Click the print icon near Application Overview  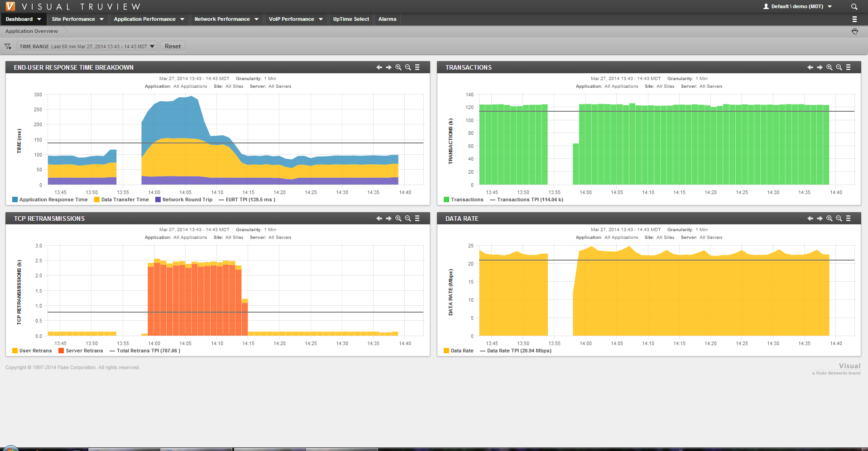[x=854, y=32]
